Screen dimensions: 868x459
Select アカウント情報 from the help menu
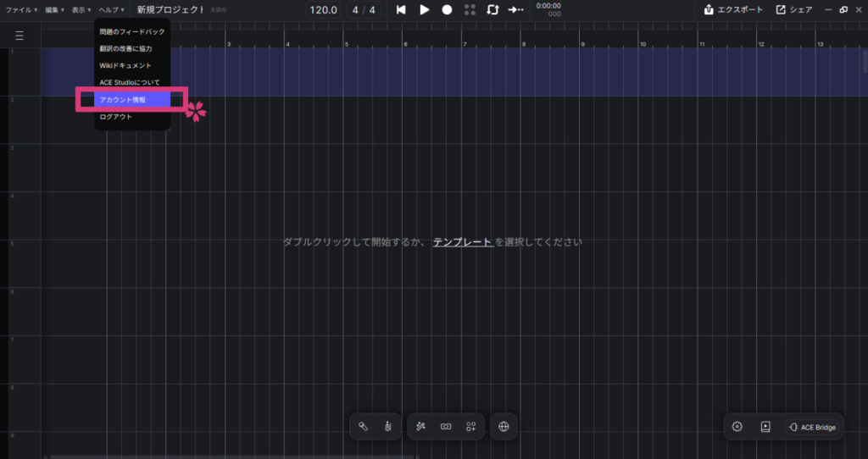(123, 100)
